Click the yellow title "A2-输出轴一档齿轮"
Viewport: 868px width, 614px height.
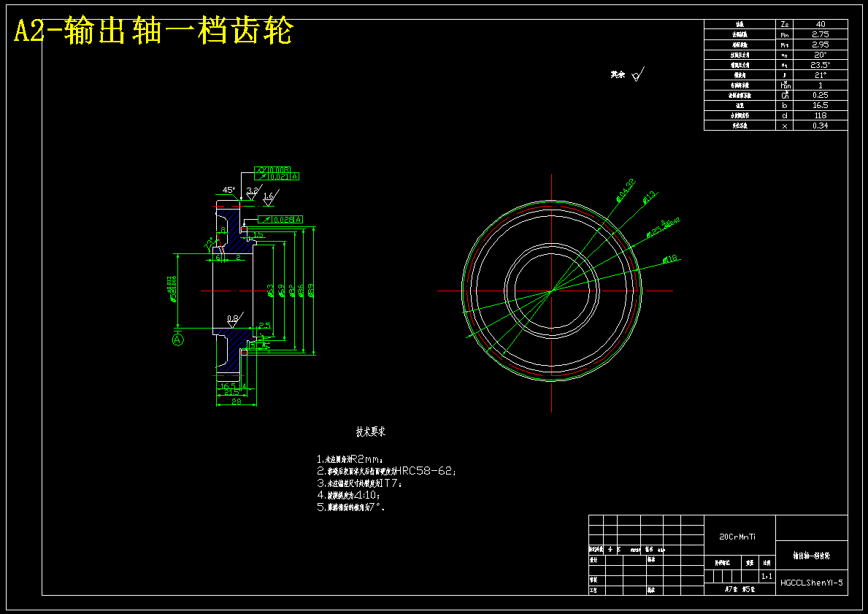pos(153,31)
